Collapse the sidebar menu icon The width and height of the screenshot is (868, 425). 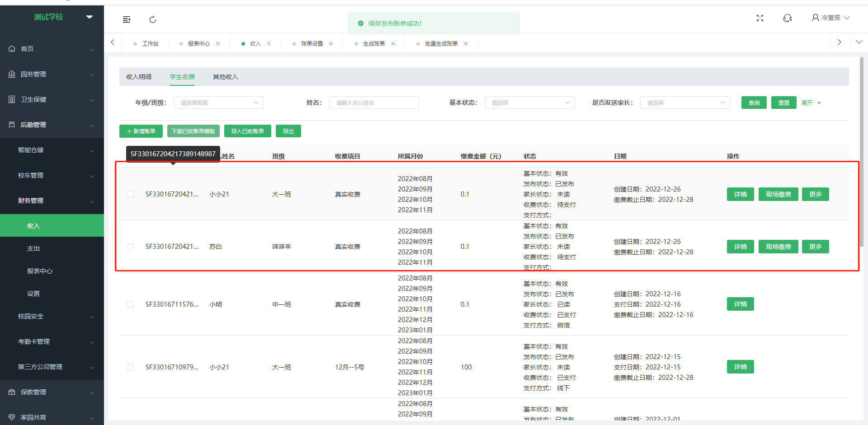[127, 19]
